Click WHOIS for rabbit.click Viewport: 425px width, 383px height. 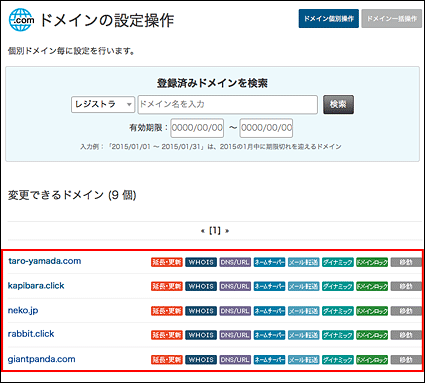201,335
